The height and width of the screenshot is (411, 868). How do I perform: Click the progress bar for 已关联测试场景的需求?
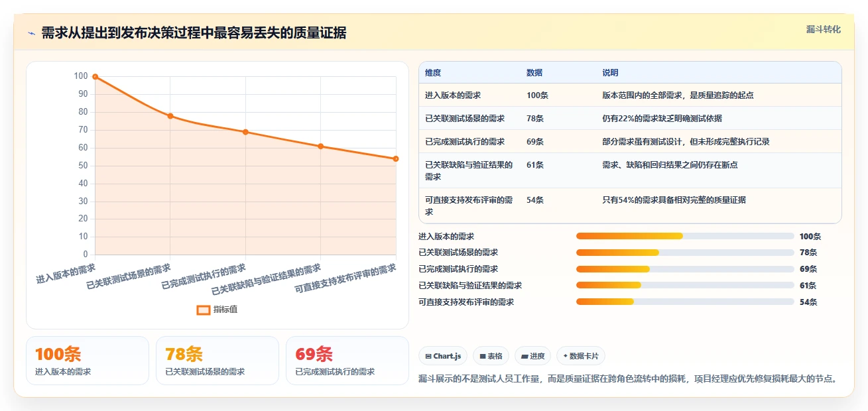685,253
